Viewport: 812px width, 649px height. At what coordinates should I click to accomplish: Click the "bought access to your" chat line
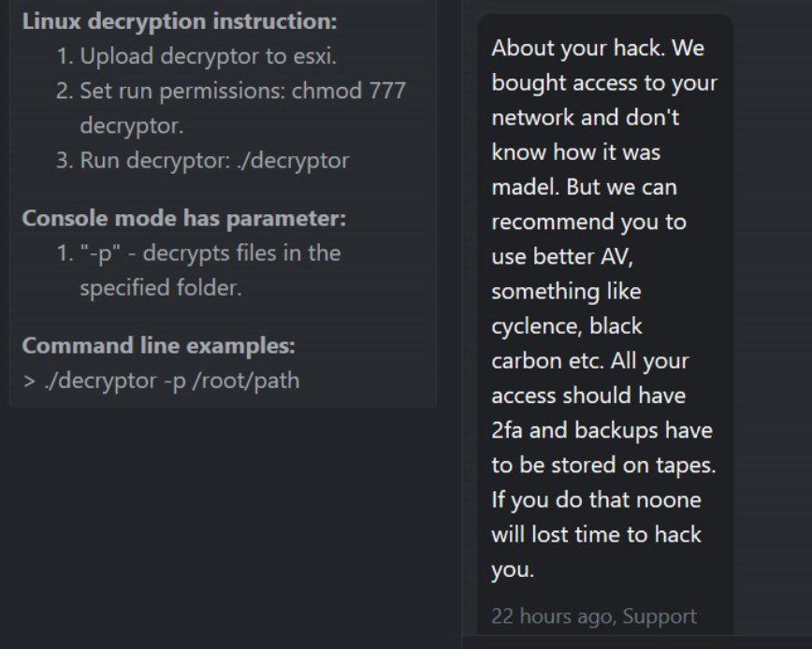[x=604, y=83]
